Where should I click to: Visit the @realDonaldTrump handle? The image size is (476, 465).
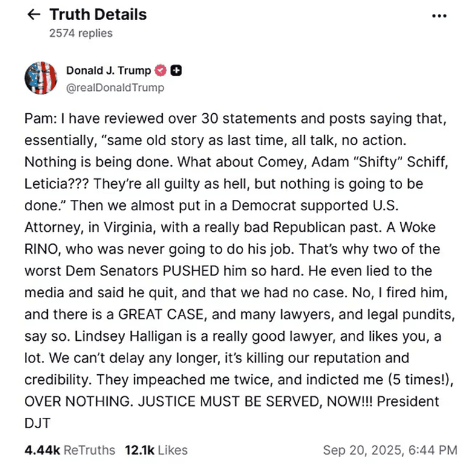tap(114, 88)
